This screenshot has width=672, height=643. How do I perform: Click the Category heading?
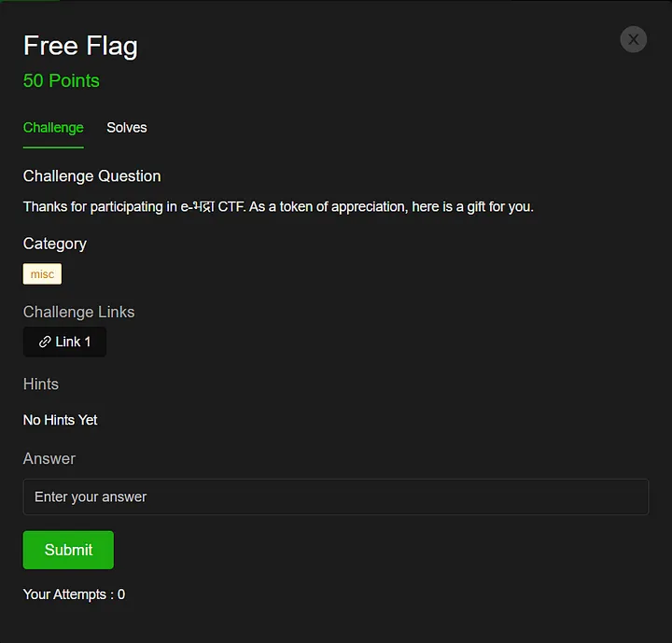(x=55, y=244)
